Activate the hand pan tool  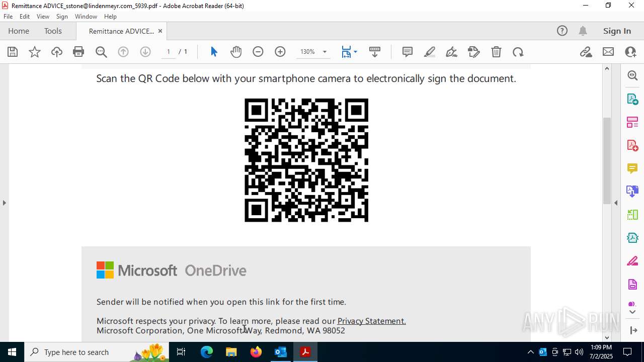236,52
